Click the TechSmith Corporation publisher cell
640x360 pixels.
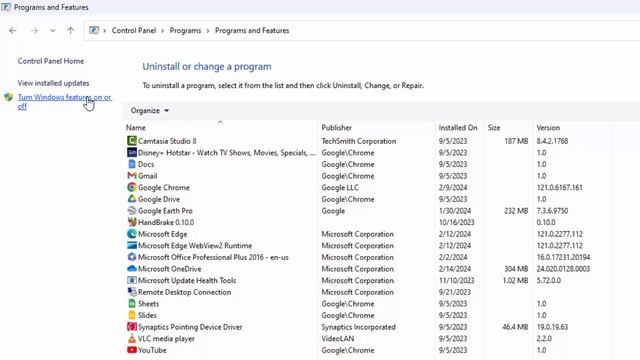[x=358, y=141]
